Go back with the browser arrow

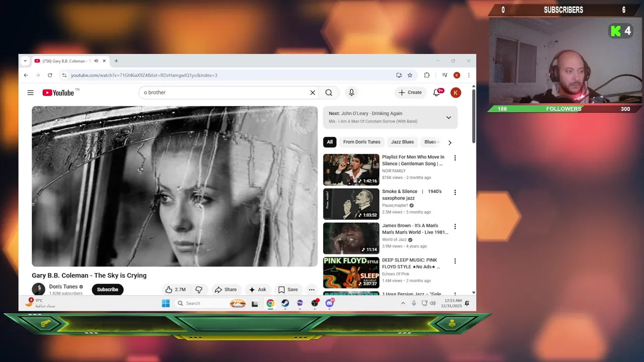coord(26,75)
